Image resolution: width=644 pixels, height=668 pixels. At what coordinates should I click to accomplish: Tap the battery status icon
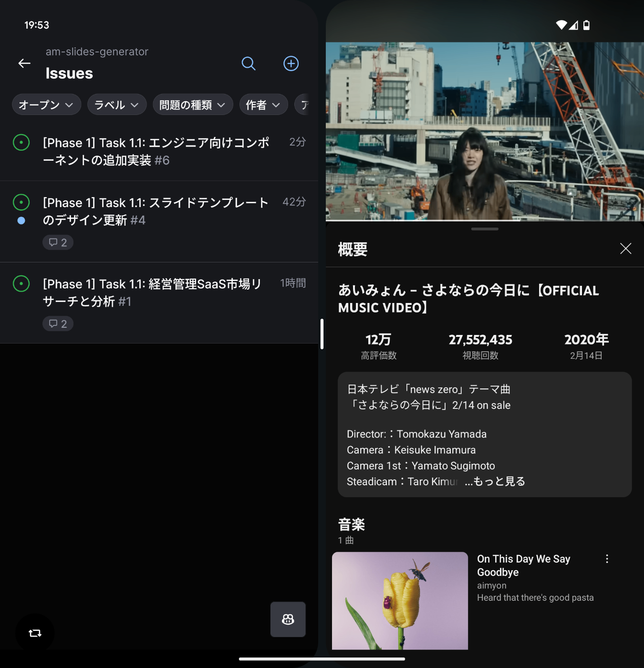[x=587, y=25]
